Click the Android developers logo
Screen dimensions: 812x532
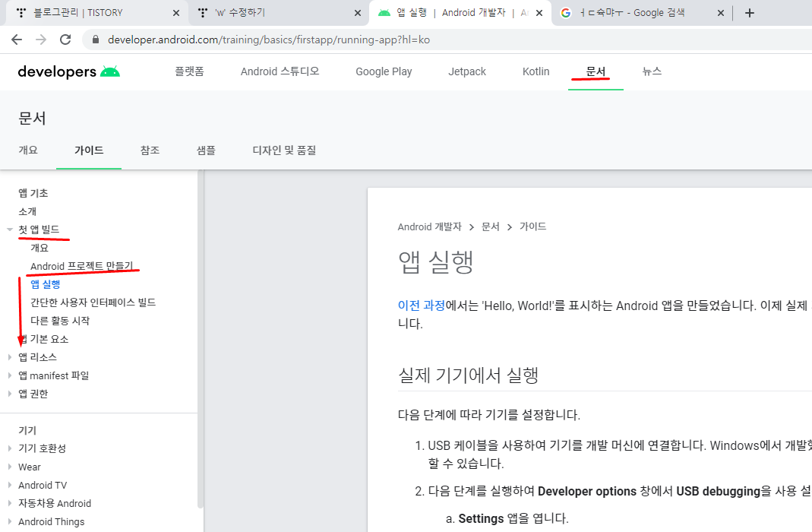69,71
